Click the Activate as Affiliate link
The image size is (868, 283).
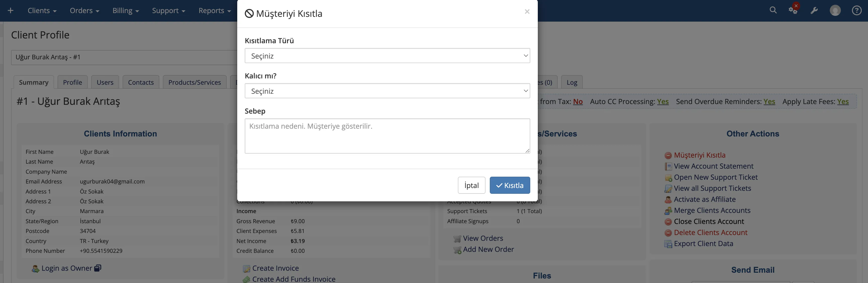point(705,199)
